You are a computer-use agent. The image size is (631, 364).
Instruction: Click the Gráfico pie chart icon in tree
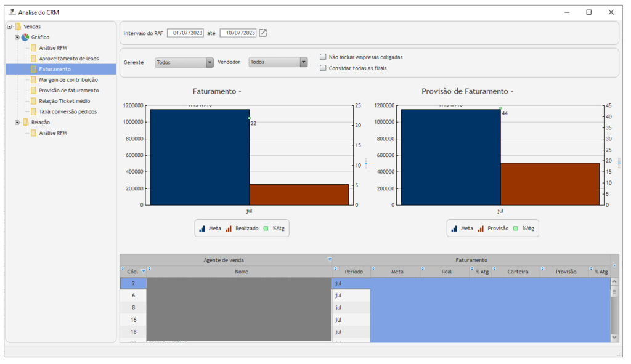pyautogui.click(x=25, y=38)
